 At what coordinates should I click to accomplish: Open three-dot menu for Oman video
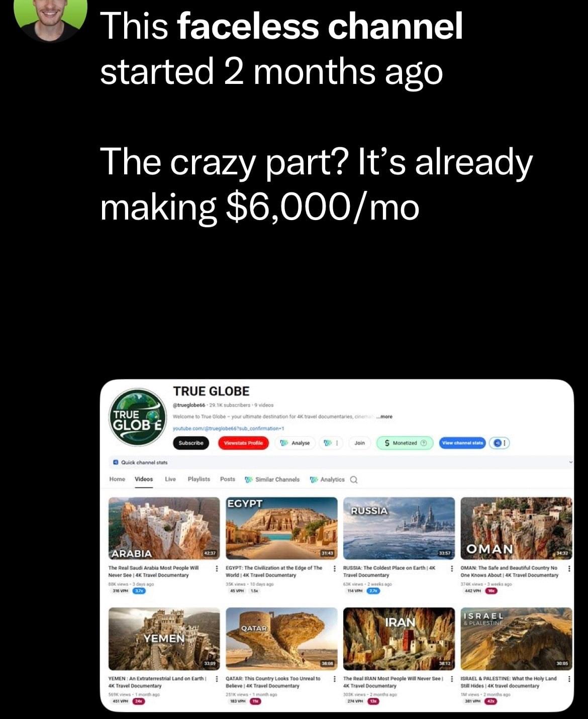click(569, 568)
